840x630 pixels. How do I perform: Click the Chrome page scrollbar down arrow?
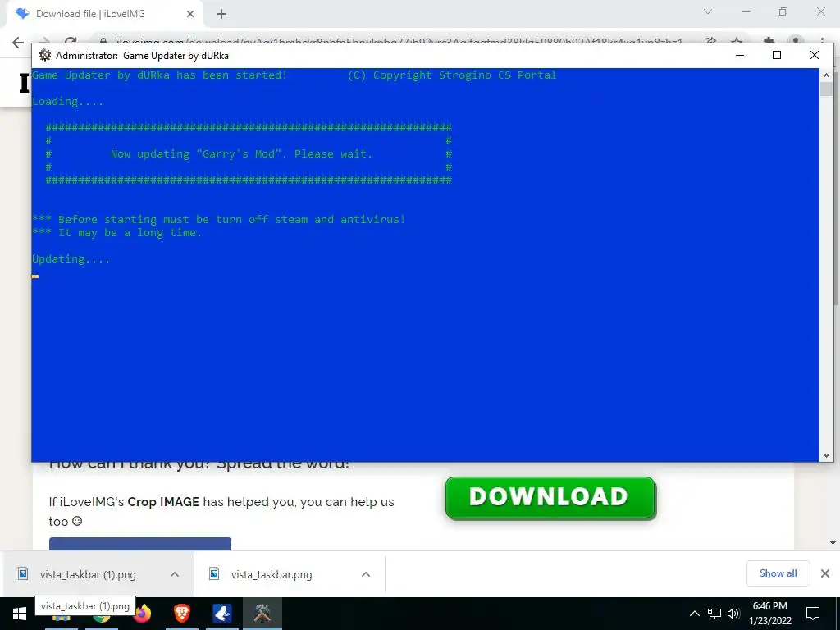click(x=833, y=543)
